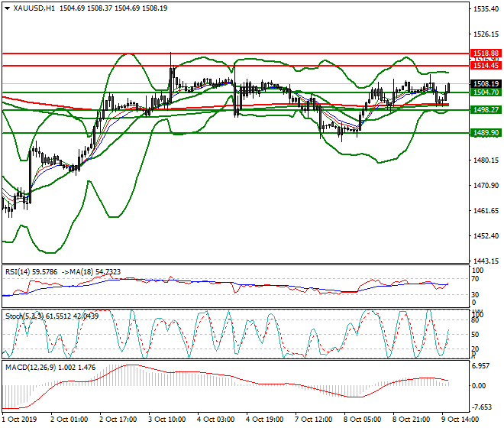Click the 1489.90 green support label
Image resolution: width=504 pixels, height=428 pixels.
(x=486, y=132)
